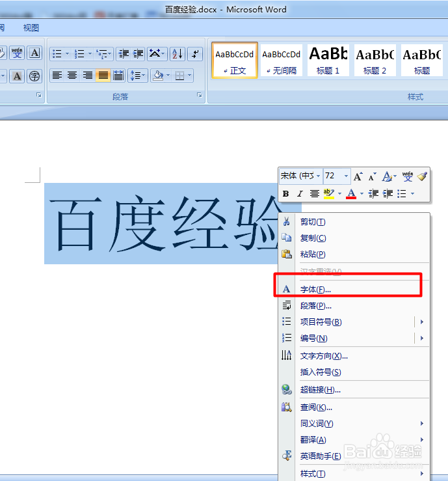The width and height of the screenshot is (448, 481).
Task: Open bullets dropdown arrow in ribbon
Action: click(68, 54)
